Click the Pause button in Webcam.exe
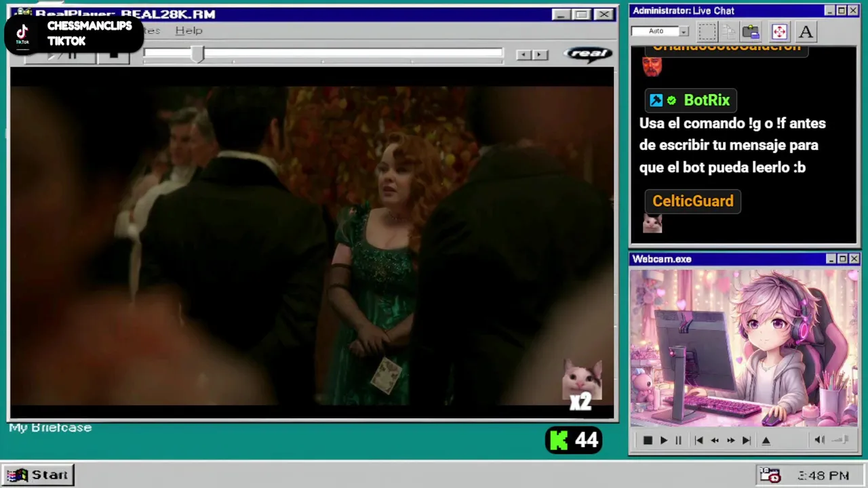 [x=678, y=441]
